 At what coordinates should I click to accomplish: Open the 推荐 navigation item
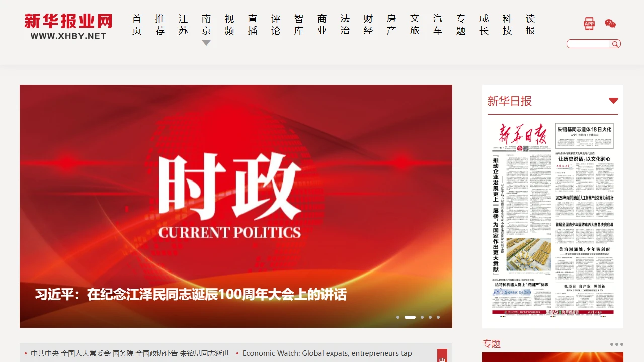pyautogui.click(x=160, y=25)
